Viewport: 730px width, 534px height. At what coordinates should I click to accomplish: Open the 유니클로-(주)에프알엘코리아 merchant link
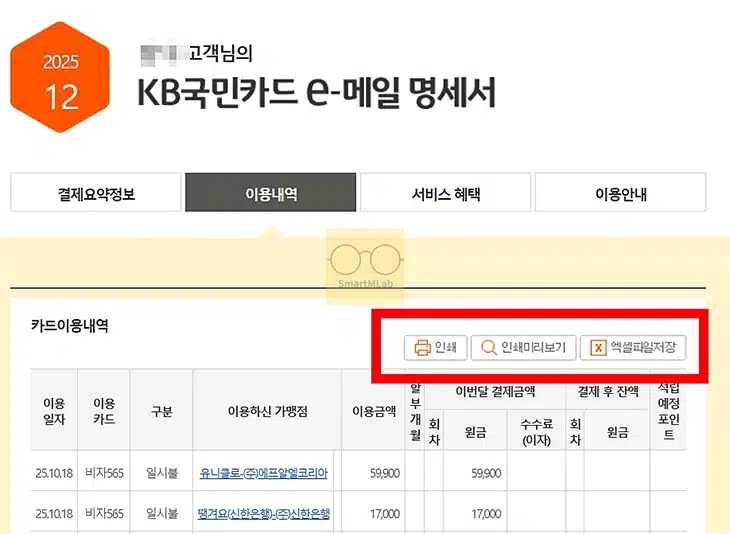point(264,473)
